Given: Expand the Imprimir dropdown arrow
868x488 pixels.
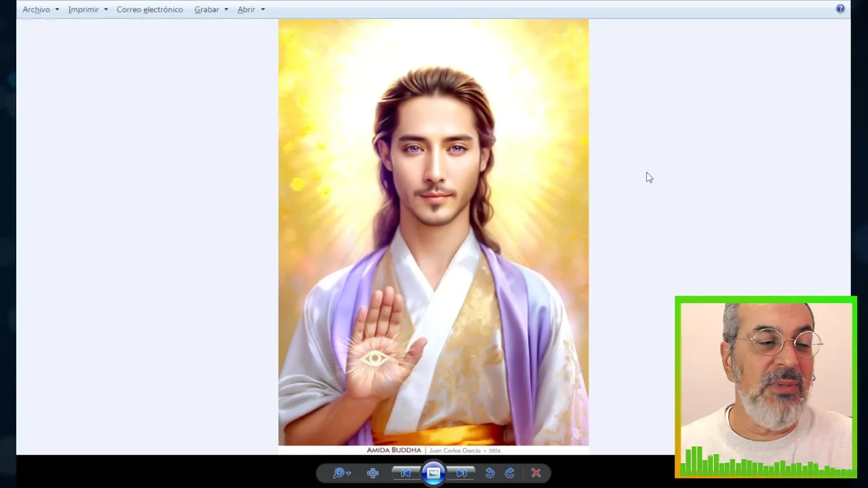Looking at the screenshot, I should tap(106, 9).
